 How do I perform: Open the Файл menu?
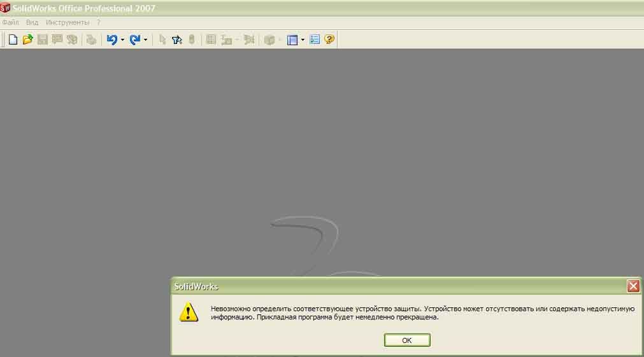coord(10,22)
